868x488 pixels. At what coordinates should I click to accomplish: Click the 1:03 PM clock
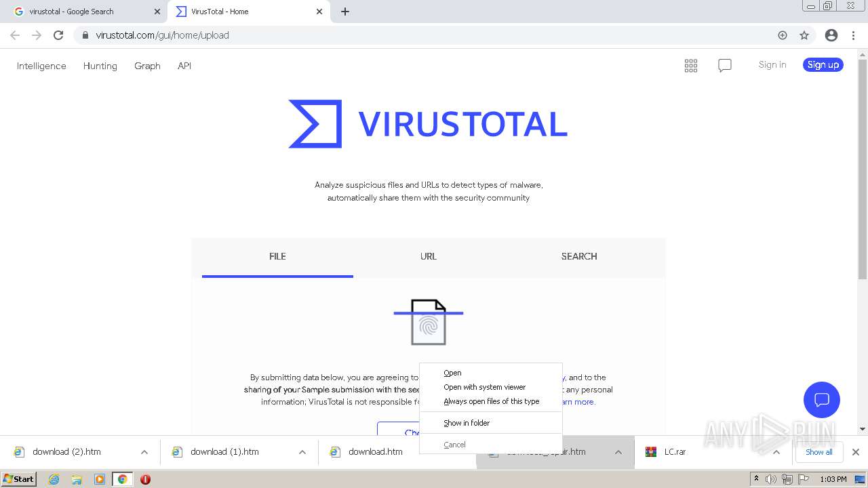[833, 479]
